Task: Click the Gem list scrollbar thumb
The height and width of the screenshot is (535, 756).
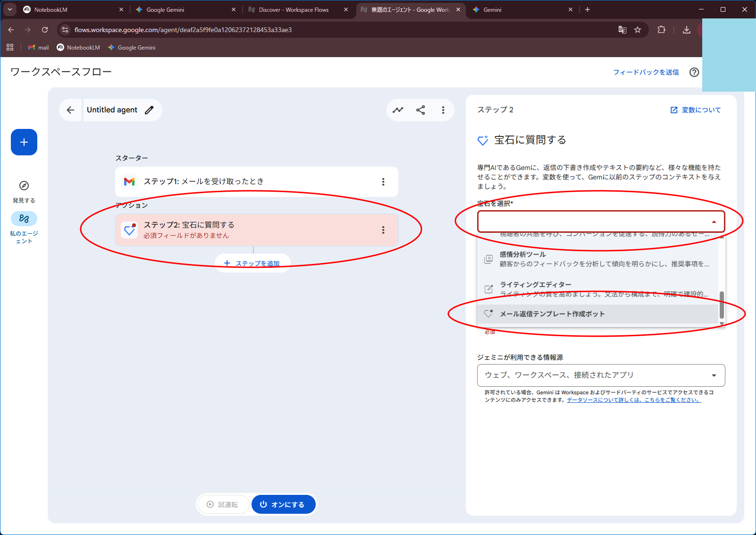Action: [x=721, y=305]
